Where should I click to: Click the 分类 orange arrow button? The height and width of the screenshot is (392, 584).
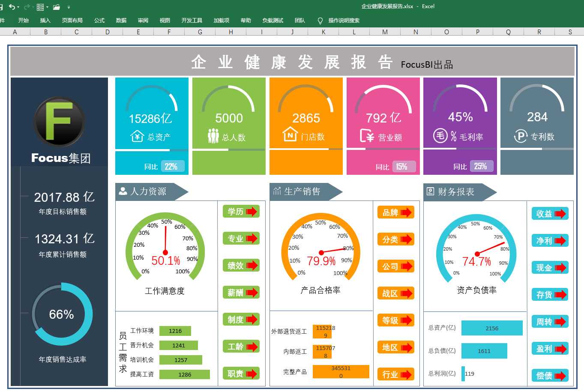click(x=396, y=239)
